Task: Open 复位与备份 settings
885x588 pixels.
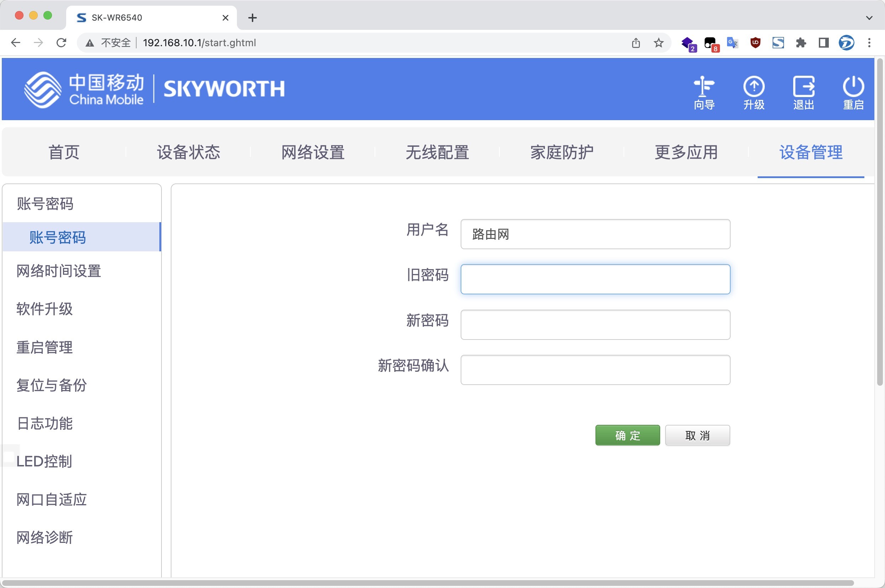Action: point(51,385)
